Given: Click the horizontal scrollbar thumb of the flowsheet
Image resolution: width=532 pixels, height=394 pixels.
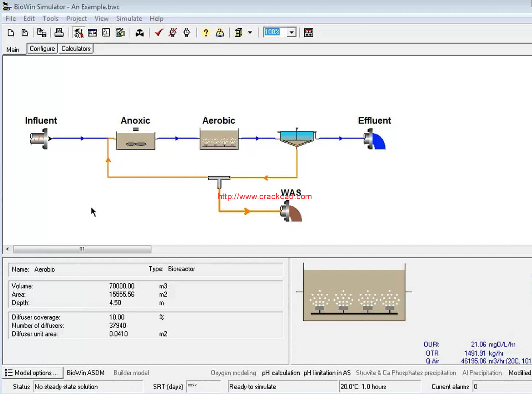Looking at the screenshot, I should pos(82,249).
